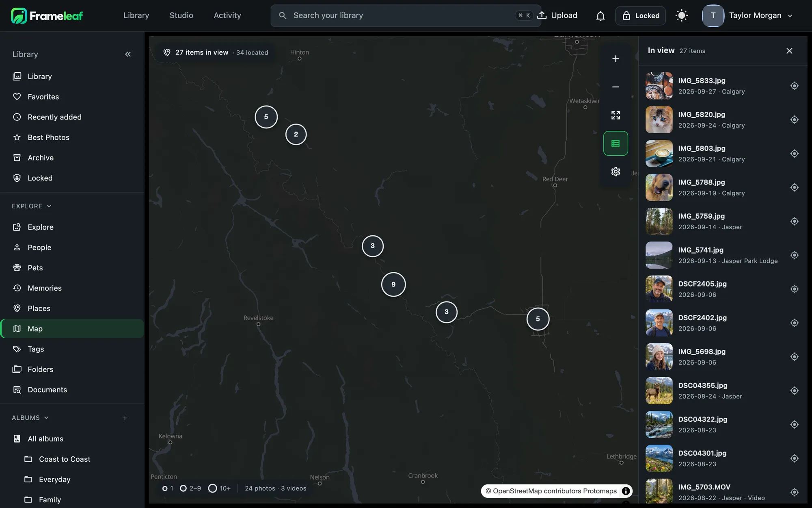Locate IMG_5833.jpg on the map
This screenshot has width=812, height=508.
click(x=794, y=86)
